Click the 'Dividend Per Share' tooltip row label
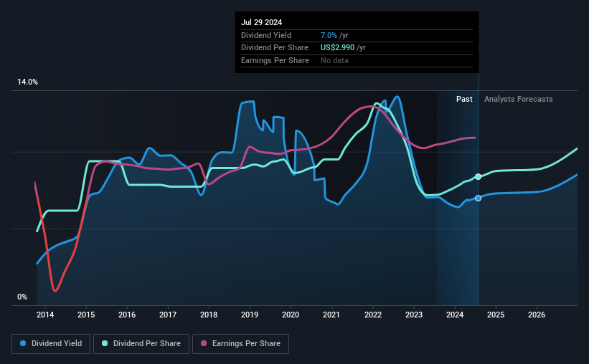 click(275, 48)
